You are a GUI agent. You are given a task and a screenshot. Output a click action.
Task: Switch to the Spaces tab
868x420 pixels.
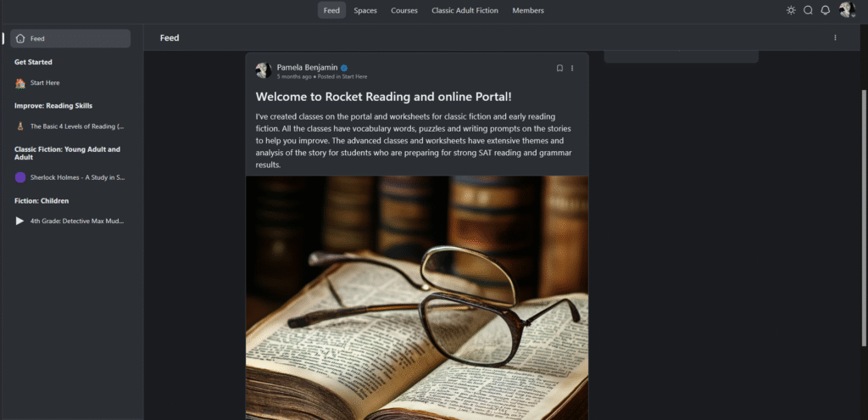click(365, 10)
